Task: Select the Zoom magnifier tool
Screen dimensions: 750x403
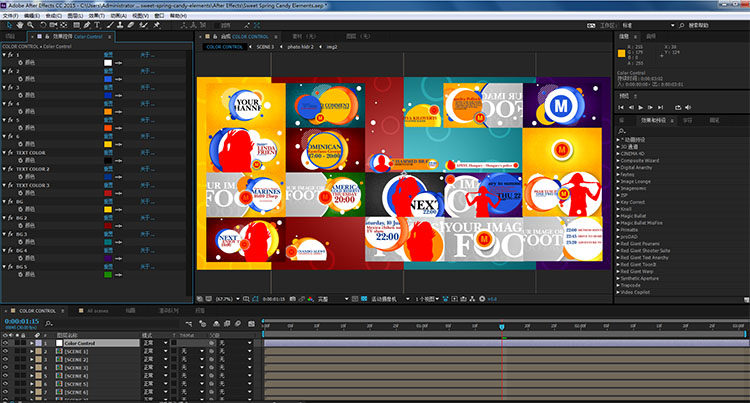Action: click(x=32, y=24)
